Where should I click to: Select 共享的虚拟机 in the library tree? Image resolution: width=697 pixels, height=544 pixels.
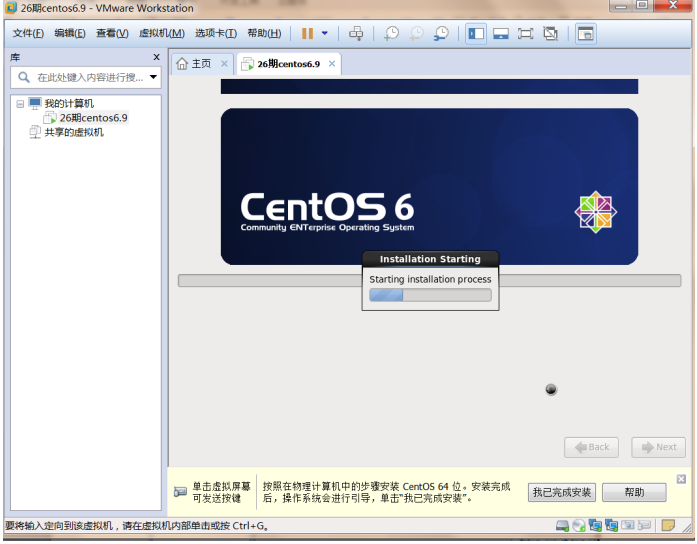point(74,132)
